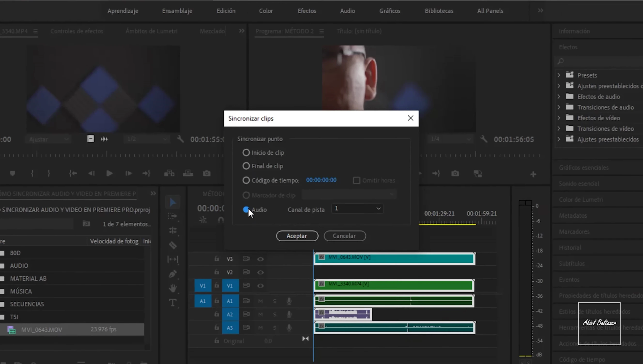Enable voice-over record microphone on A1
This screenshot has height=364, width=643.
(289, 301)
